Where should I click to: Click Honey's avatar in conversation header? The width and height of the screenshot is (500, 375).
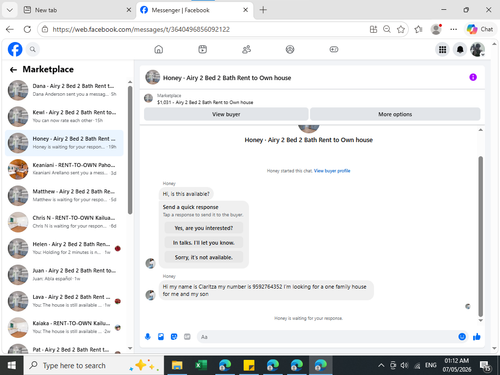(153, 77)
